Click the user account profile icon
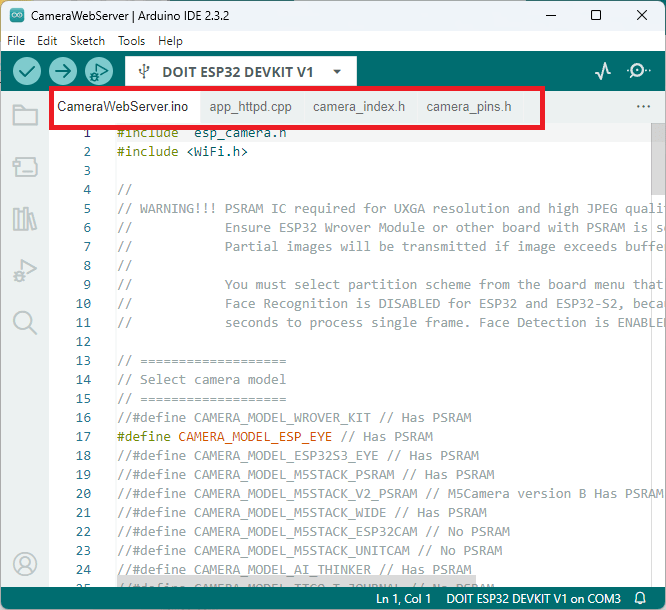 [x=25, y=565]
